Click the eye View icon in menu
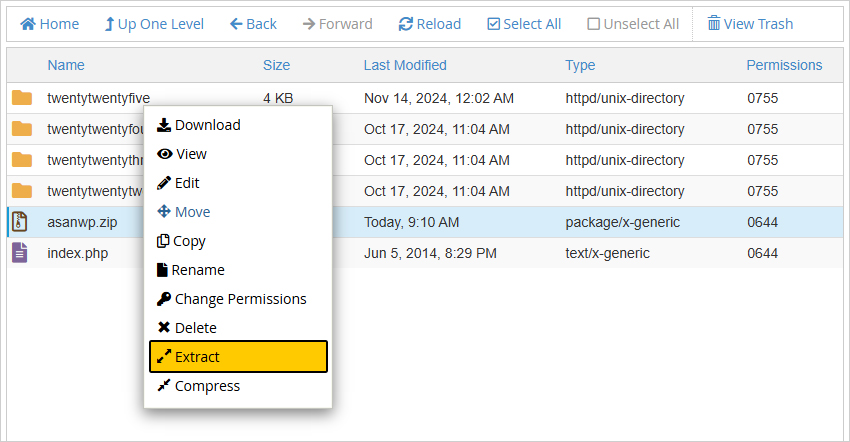Image resolution: width=850 pixels, height=442 pixels. point(164,154)
